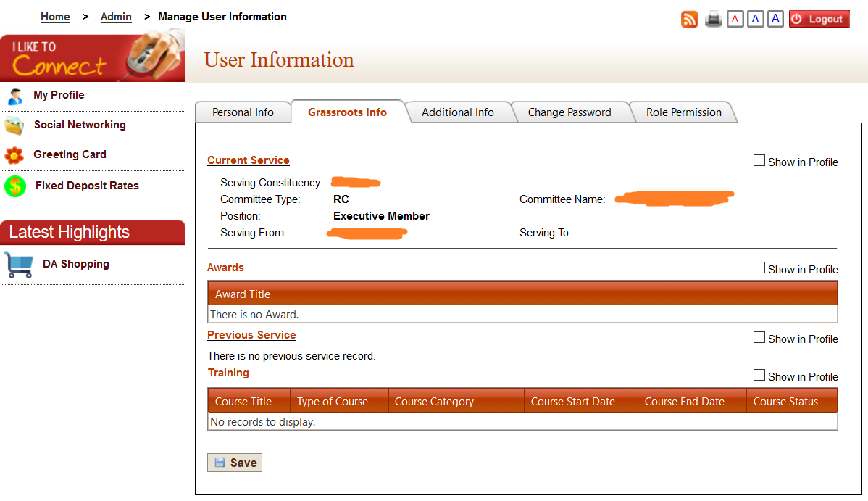Tick Show in Profile checkbox for Awards
This screenshot has height=501, width=868.
pyautogui.click(x=759, y=268)
